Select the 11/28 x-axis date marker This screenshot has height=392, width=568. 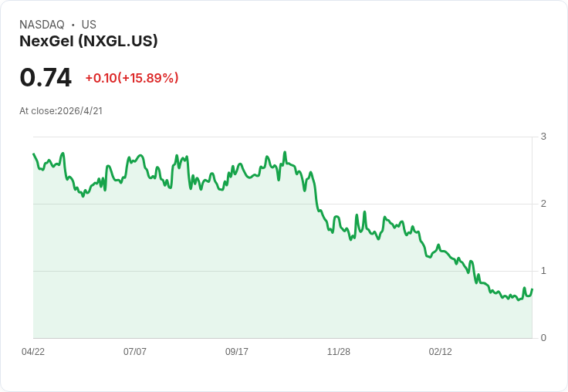[x=338, y=352]
